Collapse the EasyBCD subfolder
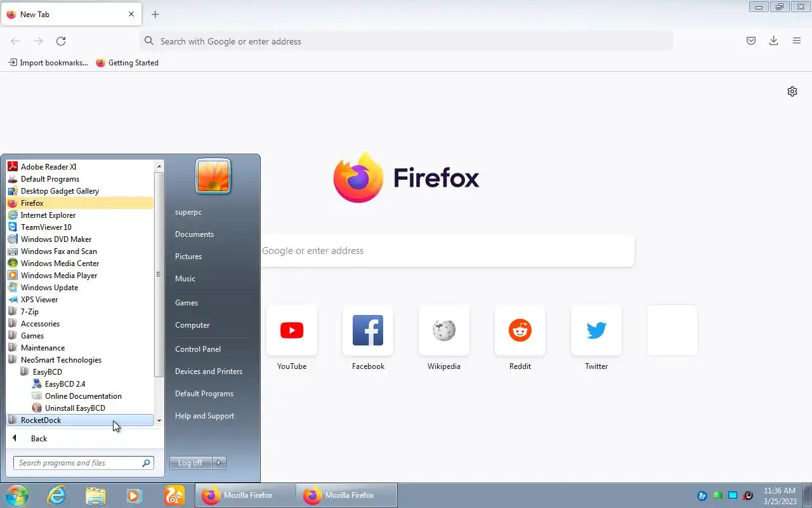This screenshot has width=812, height=508. coord(80,372)
